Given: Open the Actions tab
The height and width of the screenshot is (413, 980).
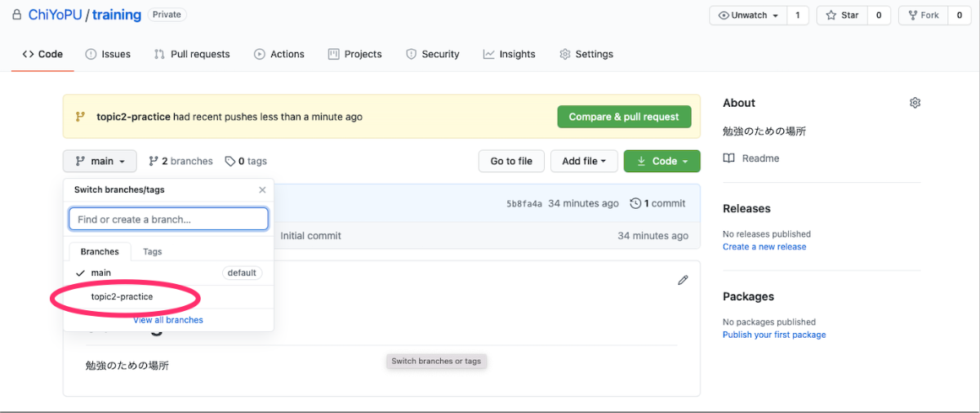Looking at the screenshot, I should click(x=278, y=54).
